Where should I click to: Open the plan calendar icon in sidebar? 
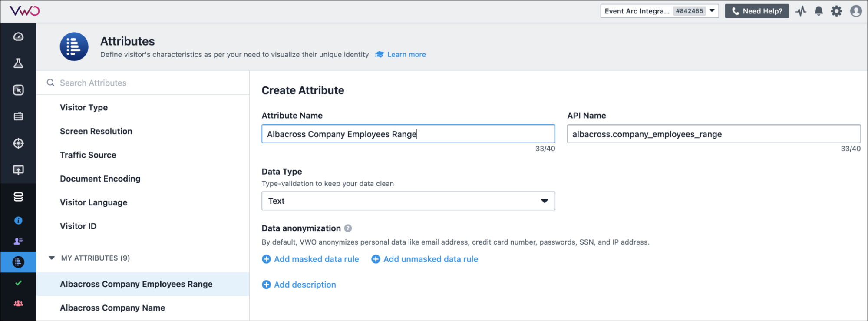[x=18, y=116]
